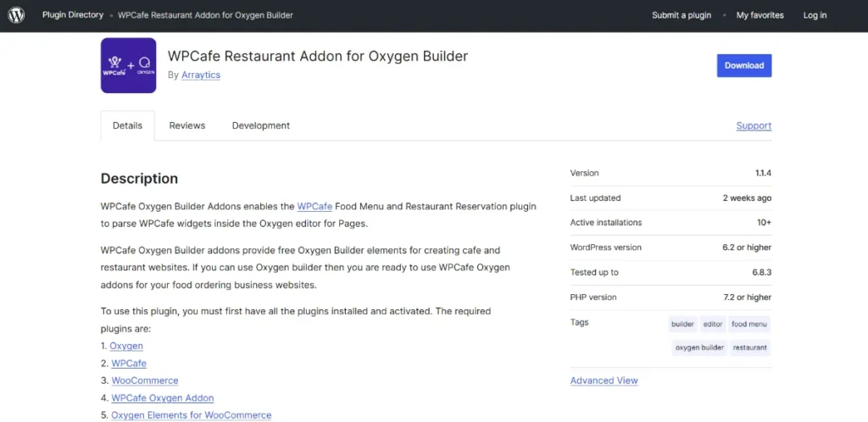Follow WPCafe link in description paragraph
The height and width of the screenshot is (422, 868).
(314, 206)
